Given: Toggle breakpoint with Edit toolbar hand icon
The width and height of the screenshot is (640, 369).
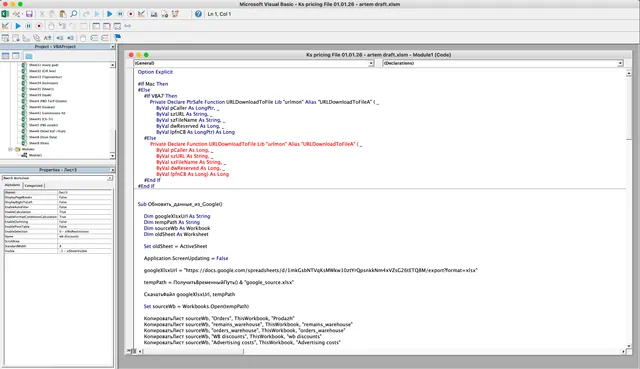Looking at the screenshot, I should pyautogui.click(x=83, y=38).
